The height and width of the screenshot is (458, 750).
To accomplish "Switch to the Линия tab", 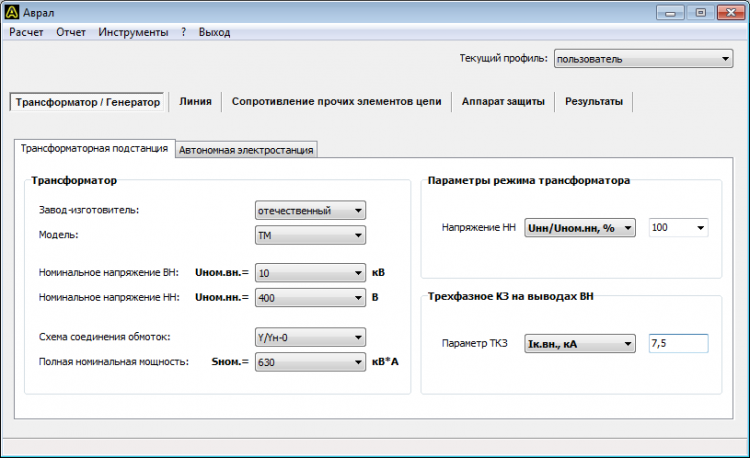I will [195, 102].
